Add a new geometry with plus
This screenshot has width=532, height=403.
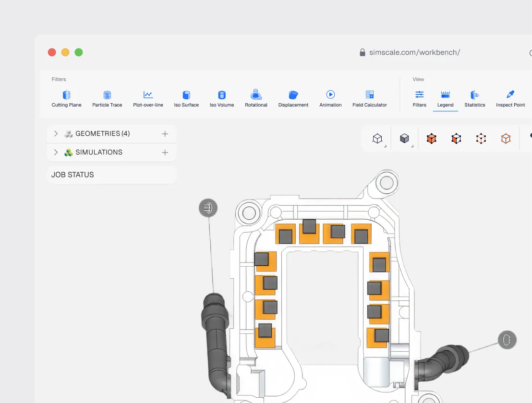(x=165, y=134)
